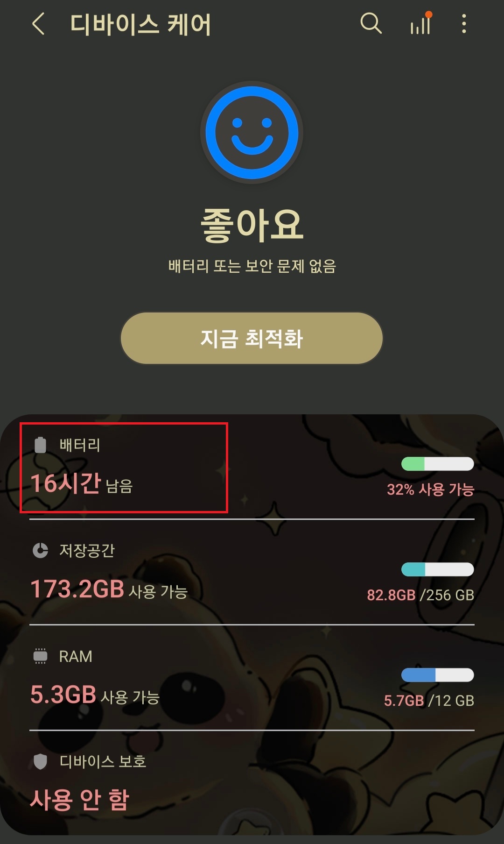Tap the 5.7GB /12 GB label
The height and width of the screenshot is (844, 504).
tap(429, 701)
